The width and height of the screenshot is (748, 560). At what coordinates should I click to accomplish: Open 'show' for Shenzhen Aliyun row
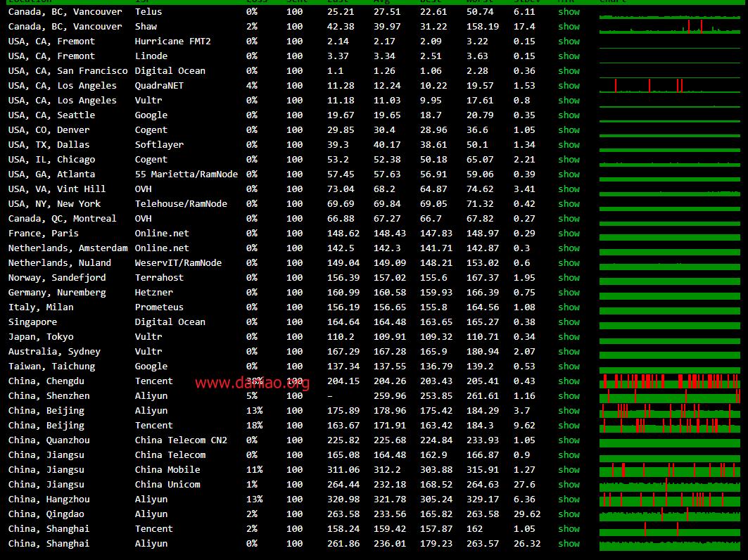pyautogui.click(x=569, y=396)
